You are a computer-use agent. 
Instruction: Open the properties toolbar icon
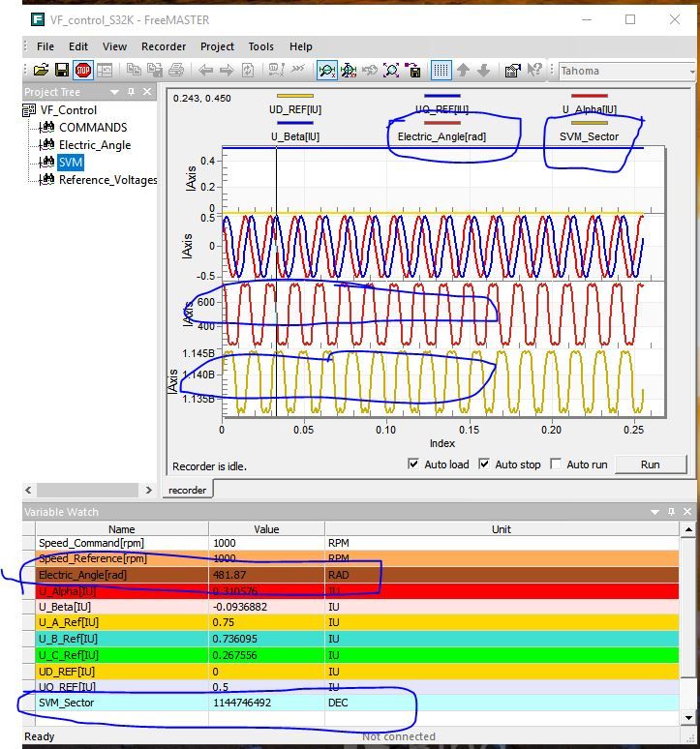[513, 71]
